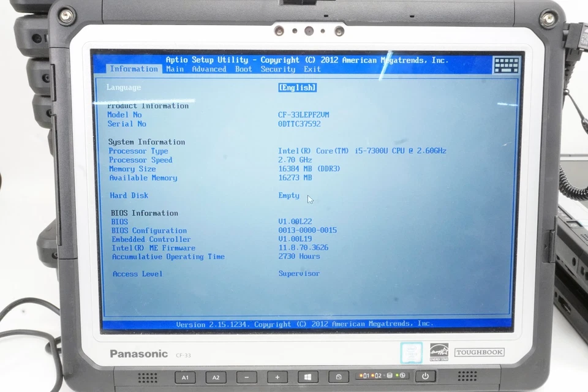
Task: Switch to the Main tab
Action: click(x=175, y=69)
